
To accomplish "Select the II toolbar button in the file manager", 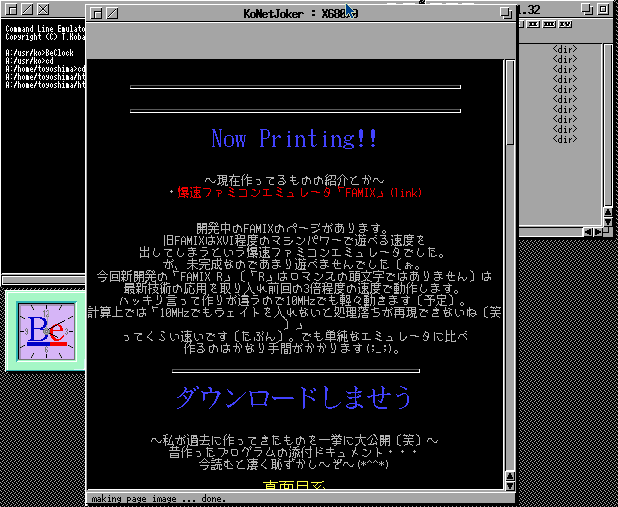I will (x=534, y=24).
